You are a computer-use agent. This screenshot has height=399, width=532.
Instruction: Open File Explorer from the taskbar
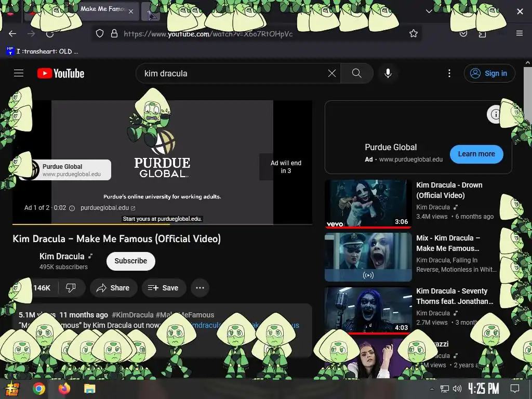(89, 389)
